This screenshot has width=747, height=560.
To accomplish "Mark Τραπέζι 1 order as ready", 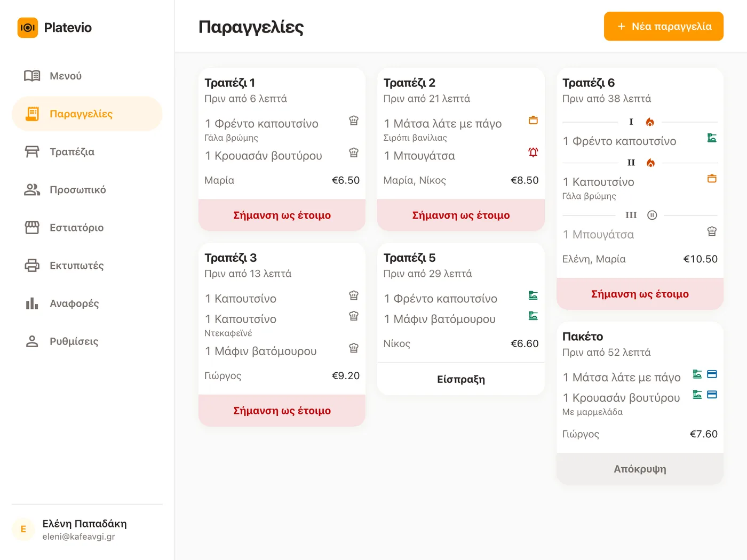I will pos(282,215).
